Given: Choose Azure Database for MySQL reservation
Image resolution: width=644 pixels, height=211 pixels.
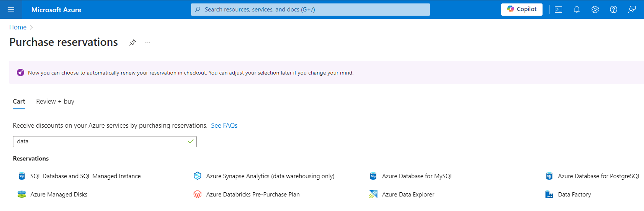Looking at the screenshot, I should coord(417,176).
